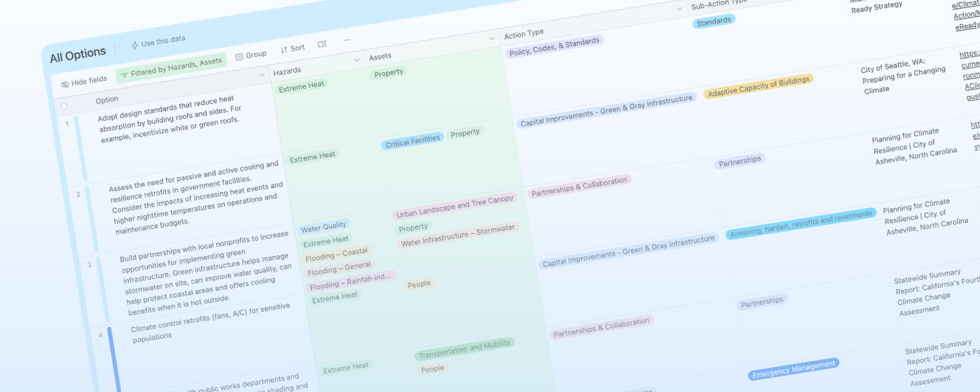Image resolution: width=980 pixels, height=392 pixels.
Task: Click Property tag in Adopt design standards row
Action: 389,73
